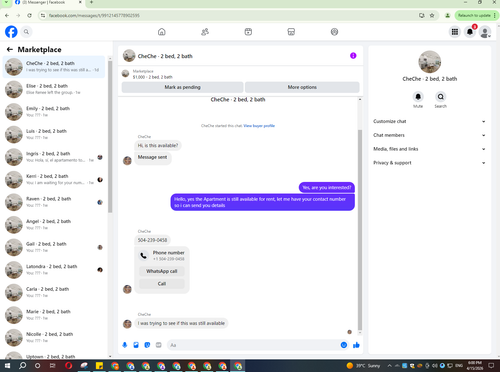Click the Call button in phone card
The height and width of the screenshot is (372, 500).
162,284
